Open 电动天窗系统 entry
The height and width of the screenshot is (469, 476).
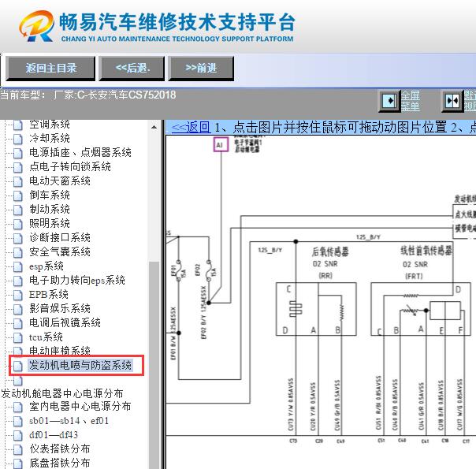60,181
